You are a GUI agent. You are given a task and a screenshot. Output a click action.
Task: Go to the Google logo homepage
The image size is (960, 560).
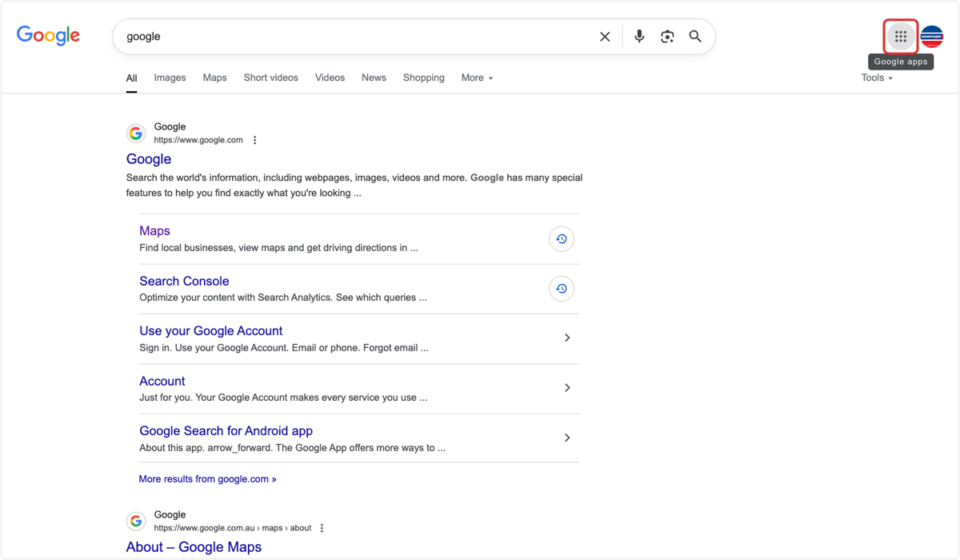pyautogui.click(x=48, y=36)
